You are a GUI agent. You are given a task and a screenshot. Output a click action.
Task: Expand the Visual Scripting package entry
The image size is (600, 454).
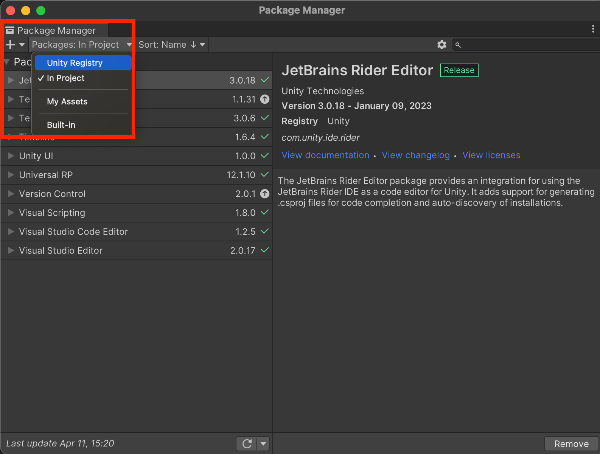[x=11, y=213]
